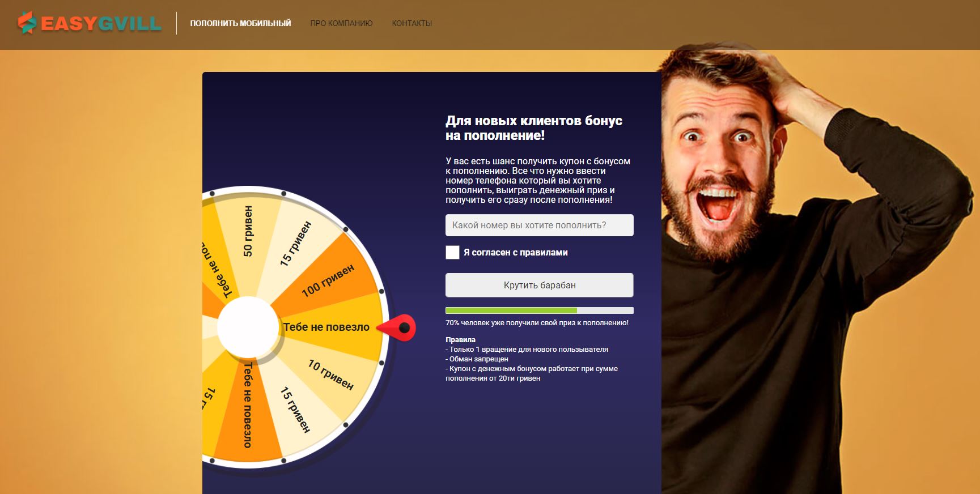Open the "Пополнить мобильный" menu item

point(240,23)
